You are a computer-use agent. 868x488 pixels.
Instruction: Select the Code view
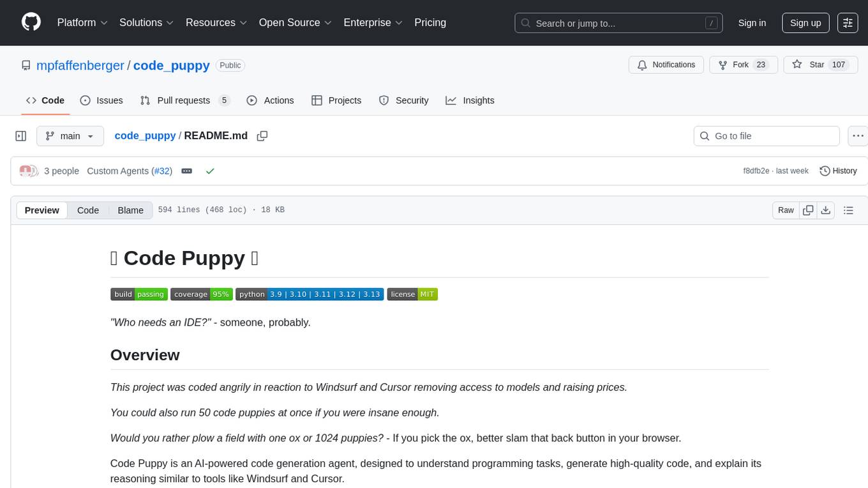tap(88, 210)
